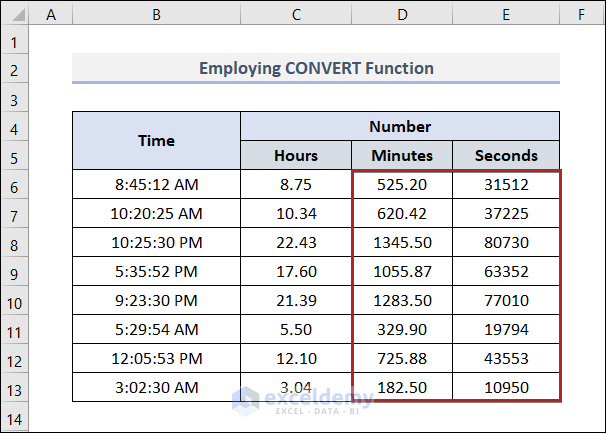Select column B header

[x=156, y=14]
